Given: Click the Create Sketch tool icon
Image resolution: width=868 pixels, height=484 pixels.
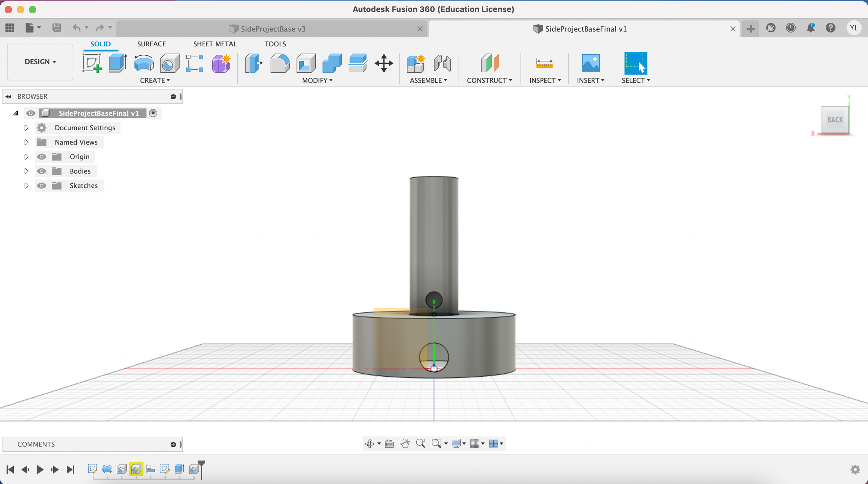Looking at the screenshot, I should click(x=92, y=63).
